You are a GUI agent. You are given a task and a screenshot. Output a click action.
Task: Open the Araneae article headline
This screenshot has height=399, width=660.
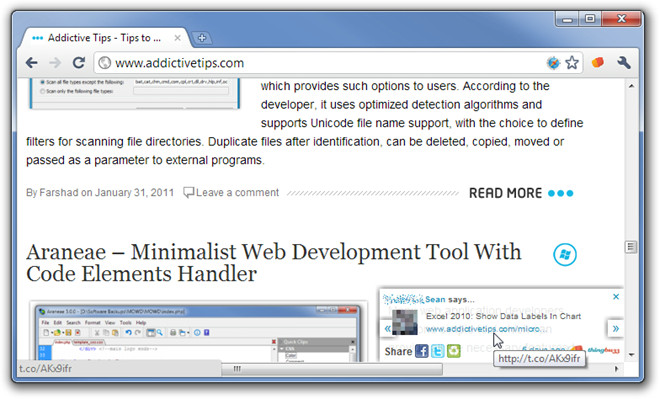pos(274,263)
